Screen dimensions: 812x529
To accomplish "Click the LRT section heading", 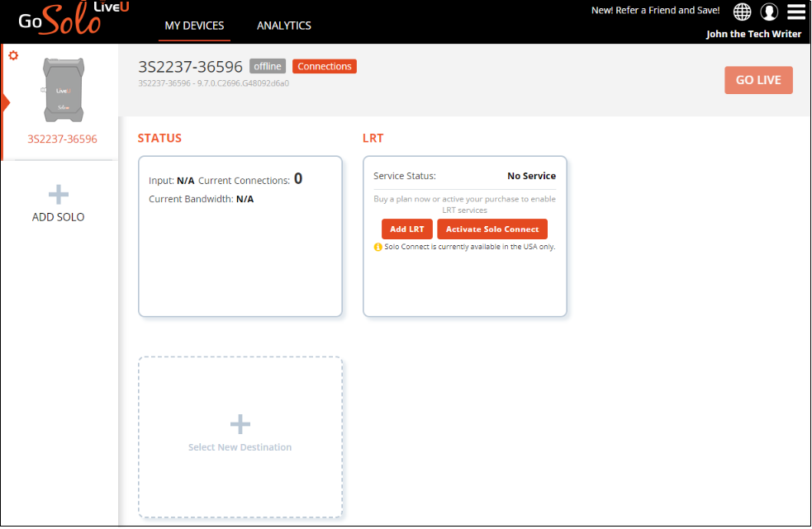I will click(373, 138).
